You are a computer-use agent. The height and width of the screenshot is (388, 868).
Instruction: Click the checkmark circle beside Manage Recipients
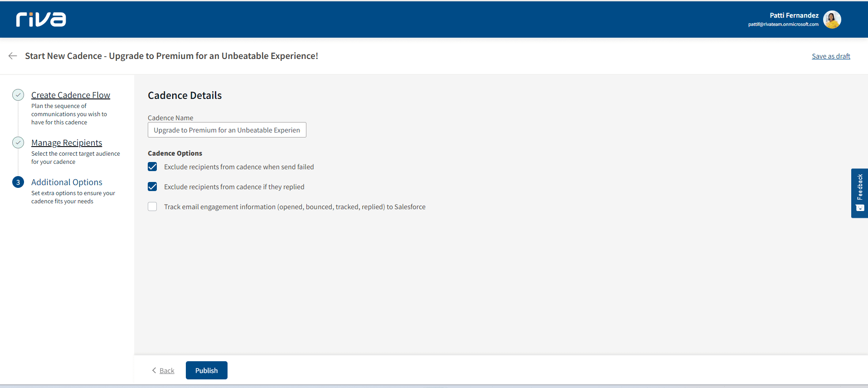[18, 142]
